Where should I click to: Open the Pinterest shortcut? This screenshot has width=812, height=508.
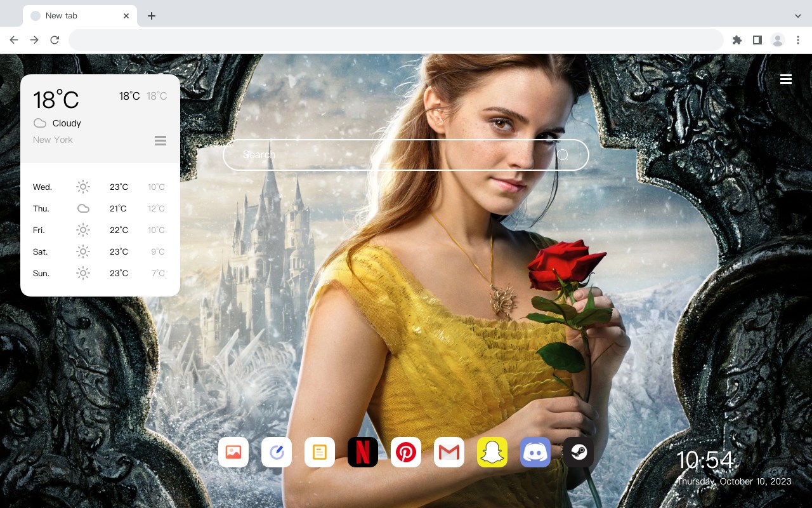pos(406,452)
